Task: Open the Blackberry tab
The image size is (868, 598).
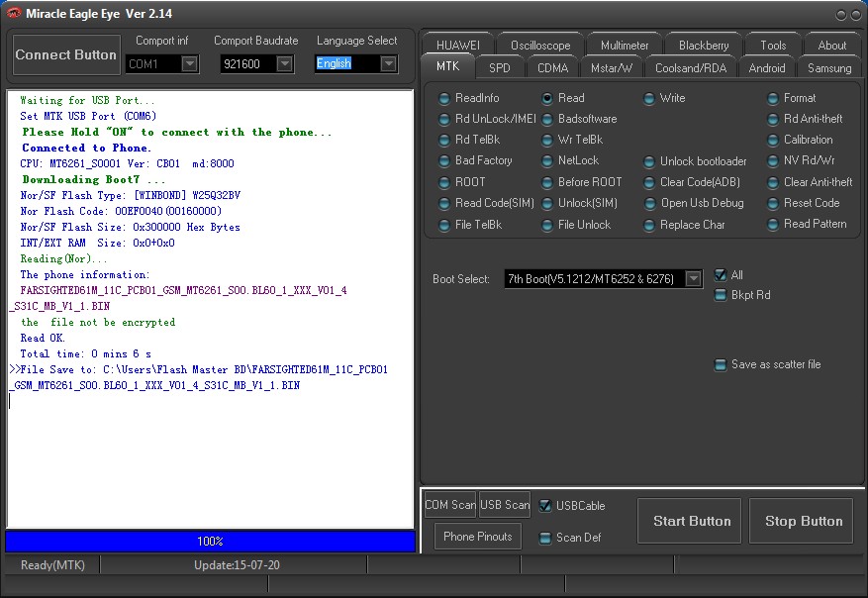Action: 704,46
